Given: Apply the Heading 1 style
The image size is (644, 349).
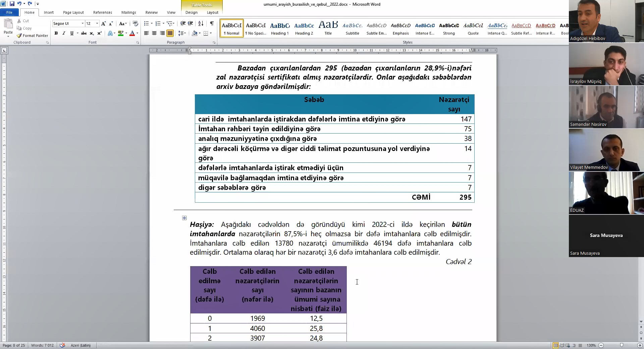Looking at the screenshot, I should click(x=280, y=28).
